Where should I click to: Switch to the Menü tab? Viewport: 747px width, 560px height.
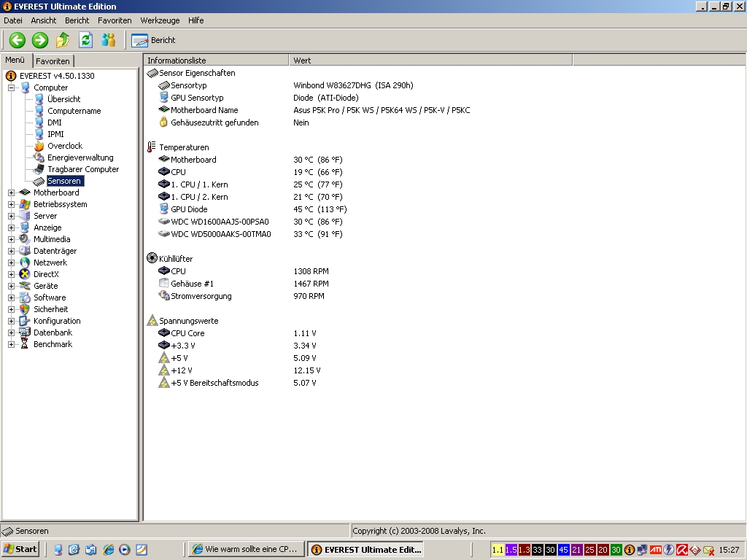pyautogui.click(x=15, y=60)
